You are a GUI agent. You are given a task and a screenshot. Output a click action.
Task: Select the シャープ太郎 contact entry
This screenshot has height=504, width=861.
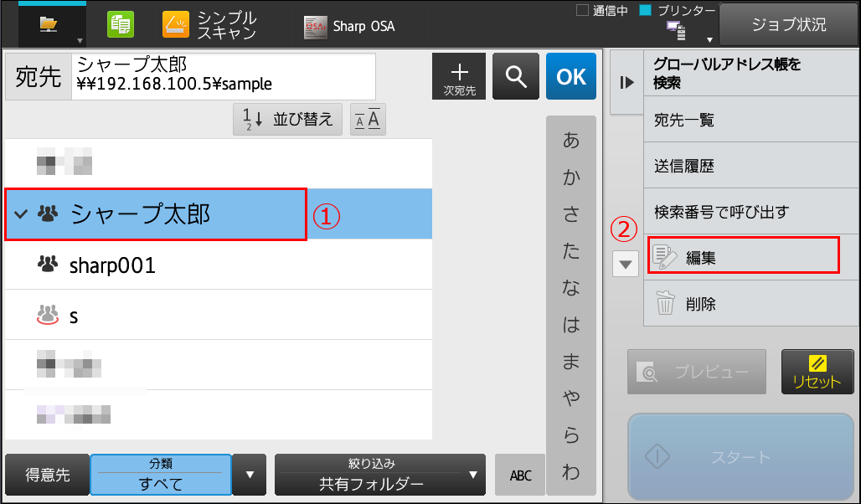156,214
